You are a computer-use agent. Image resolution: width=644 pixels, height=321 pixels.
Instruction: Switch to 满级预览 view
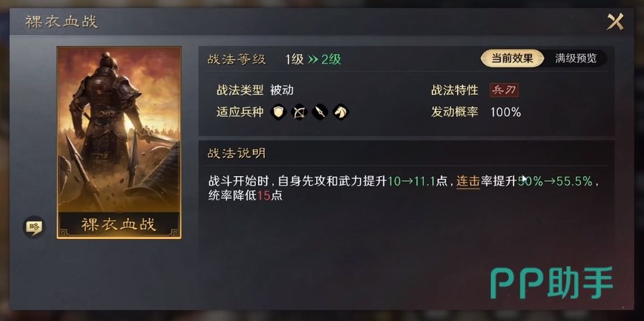(x=576, y=58)
